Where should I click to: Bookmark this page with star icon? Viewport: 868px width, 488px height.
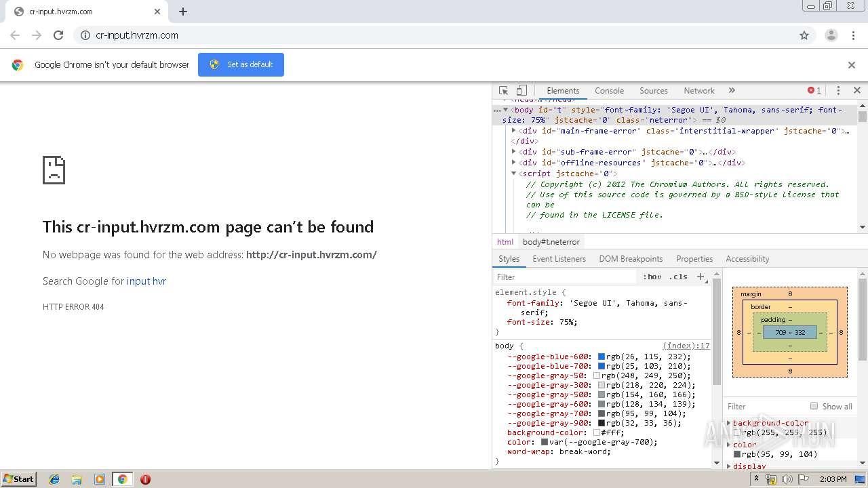coord(804,35)
